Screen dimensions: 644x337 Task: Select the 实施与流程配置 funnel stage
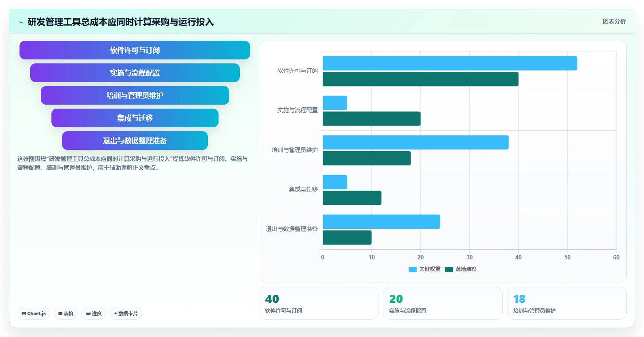135,73
